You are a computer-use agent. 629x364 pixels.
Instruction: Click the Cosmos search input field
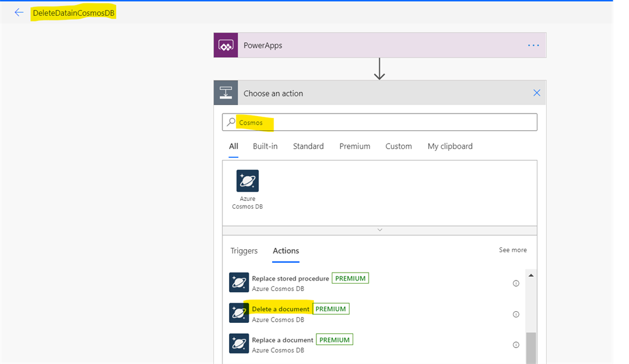tap(380, 122)
